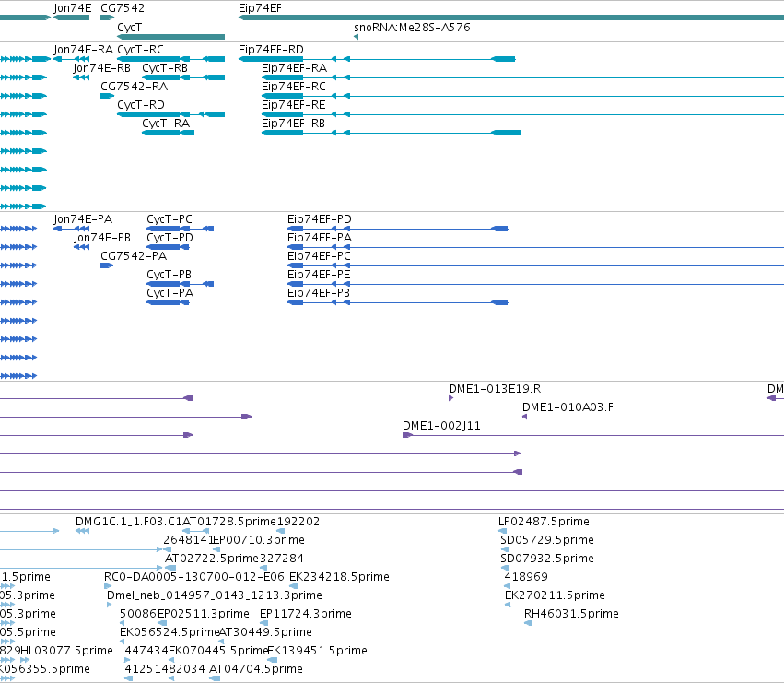Click the EK056524.5prime EST label

(170, 632)
